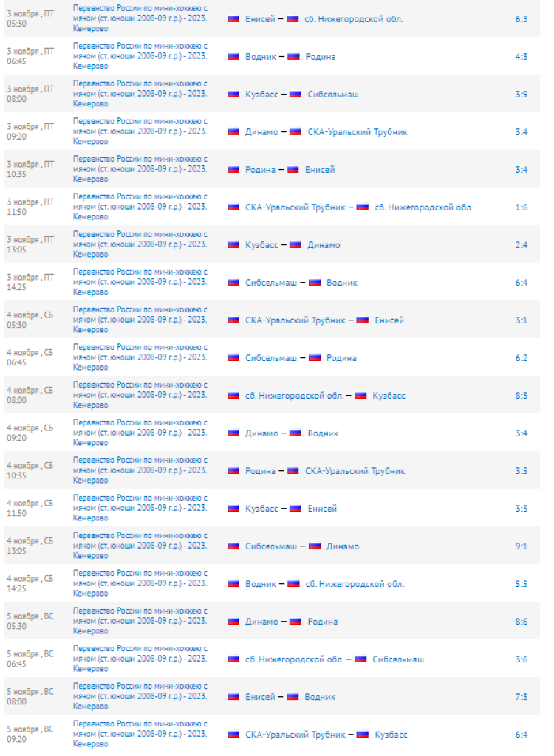This screenshot has width=554, height=756.
Task: Open the 5:5 score link for Водник match
Action: (521, 583)
